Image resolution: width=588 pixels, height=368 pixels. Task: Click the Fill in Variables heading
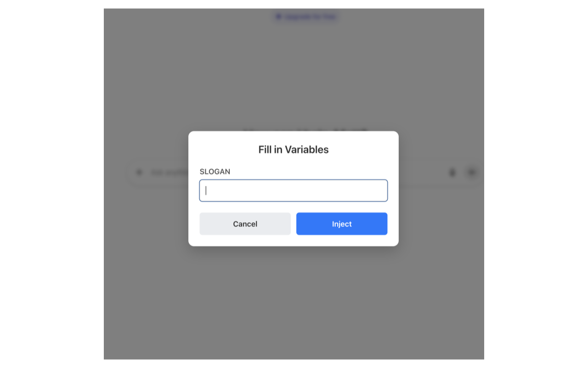click(294, 149)
